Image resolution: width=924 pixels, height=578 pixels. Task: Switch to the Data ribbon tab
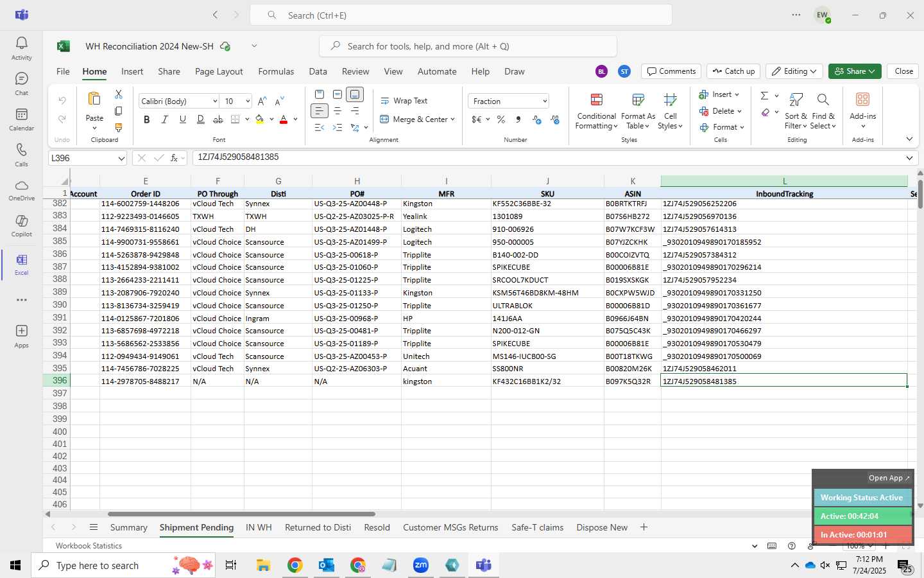pyautogui.click(x=318, y=71)
